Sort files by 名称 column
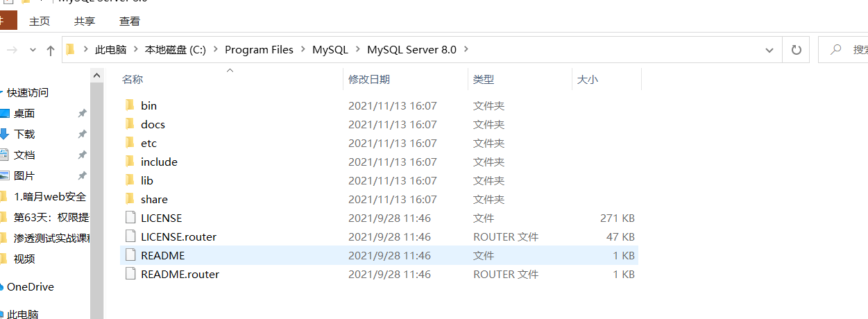This screenshot has width=868, height=319. 133,80
